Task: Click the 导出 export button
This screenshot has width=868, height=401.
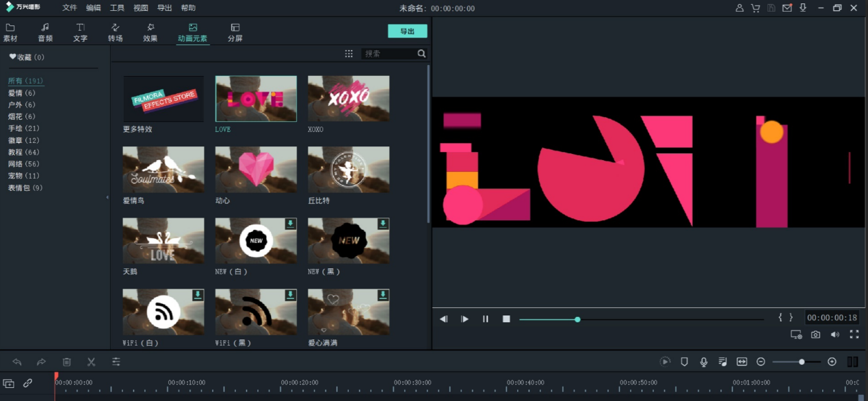Action: 407,31
